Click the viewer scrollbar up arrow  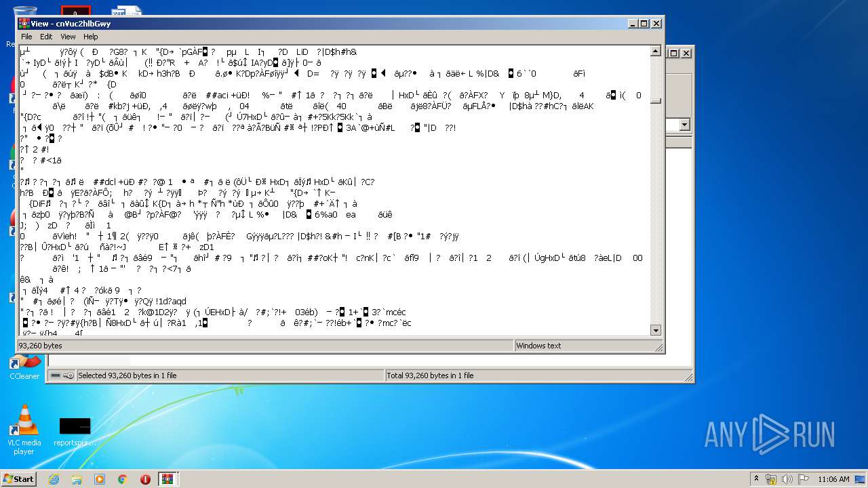pyautogui.click(x=656, y=51)
